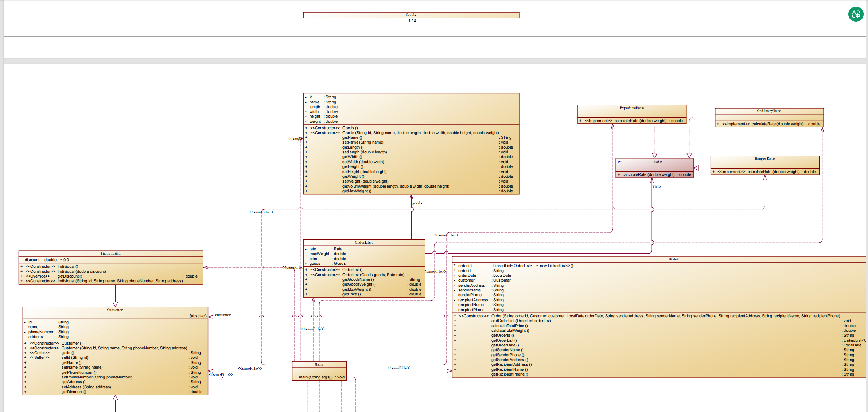868x412 pixels.
Task: Click the green translate floating icon
Action: click(x=855, y=14)
